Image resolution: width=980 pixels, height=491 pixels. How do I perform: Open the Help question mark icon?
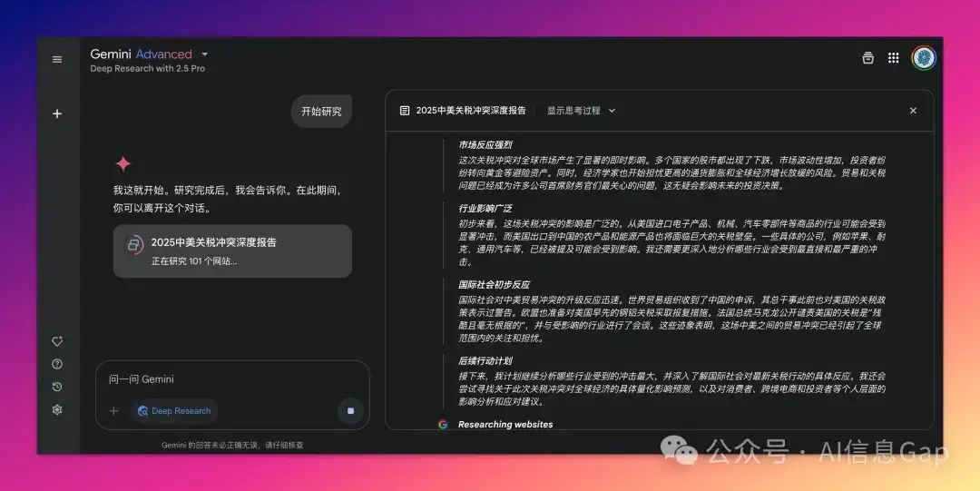[x=57, y=364]
